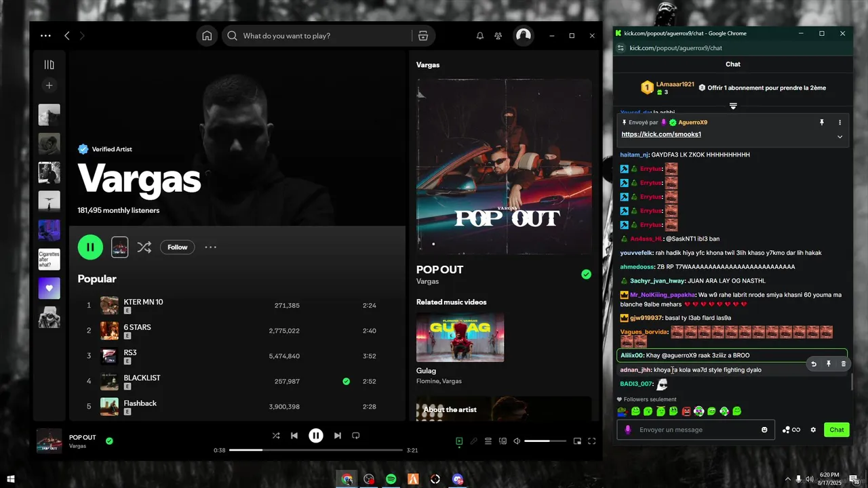Click the Envoyer un message field
The width and height of the screenshot is (868, 488).
pos(696,430)
